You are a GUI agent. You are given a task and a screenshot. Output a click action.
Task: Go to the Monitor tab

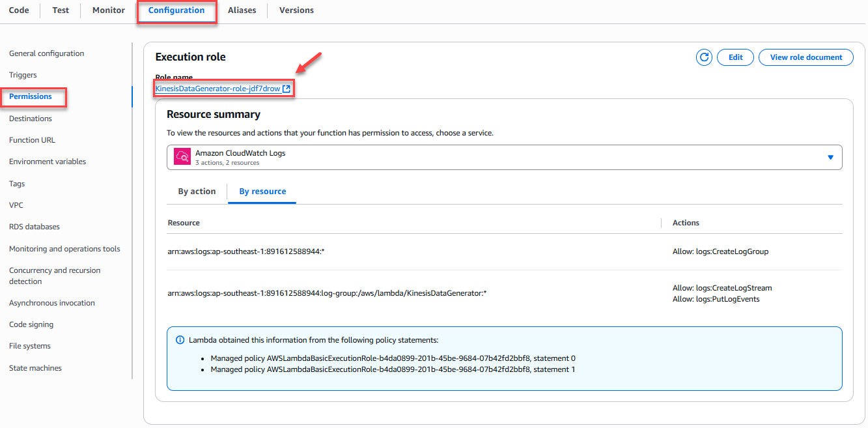click(109, 10)
